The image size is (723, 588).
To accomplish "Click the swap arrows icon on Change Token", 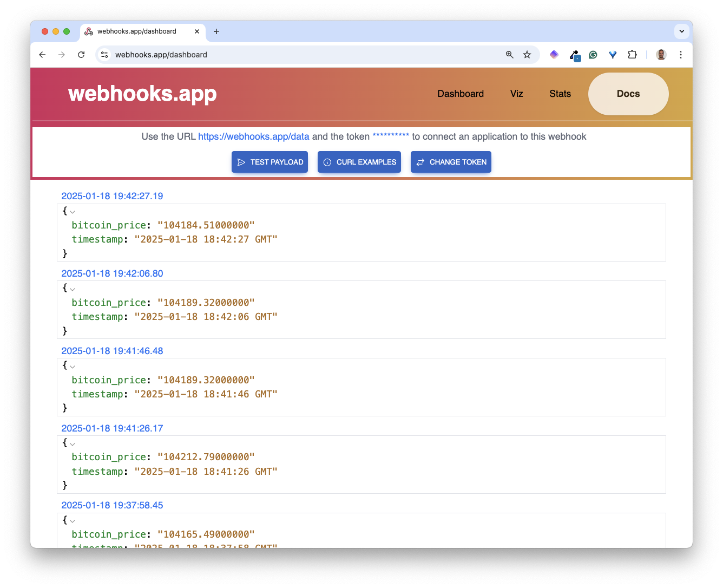I will pos(421,162).
